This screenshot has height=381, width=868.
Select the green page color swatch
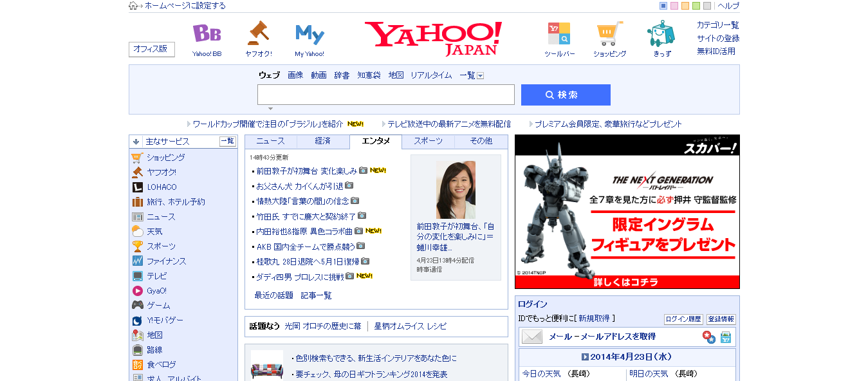point(696,6)
